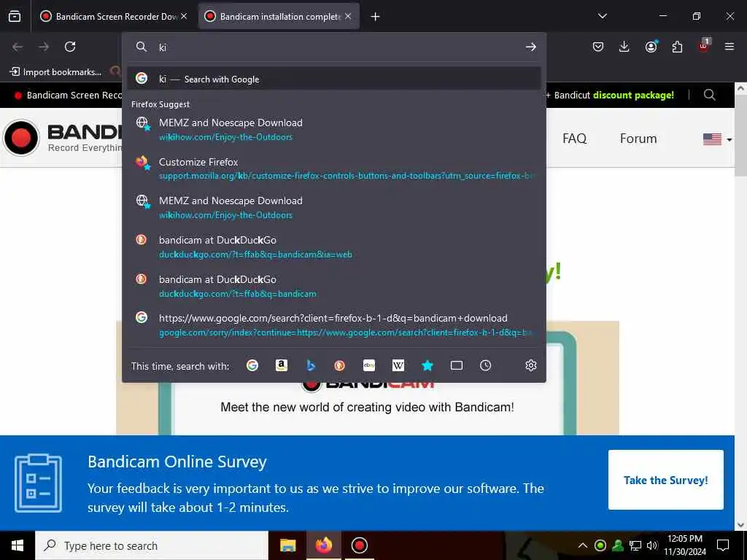
Task: Click "Bandicam Online Survey" heading
Action: pyautogui.click(x=177, y=462)
